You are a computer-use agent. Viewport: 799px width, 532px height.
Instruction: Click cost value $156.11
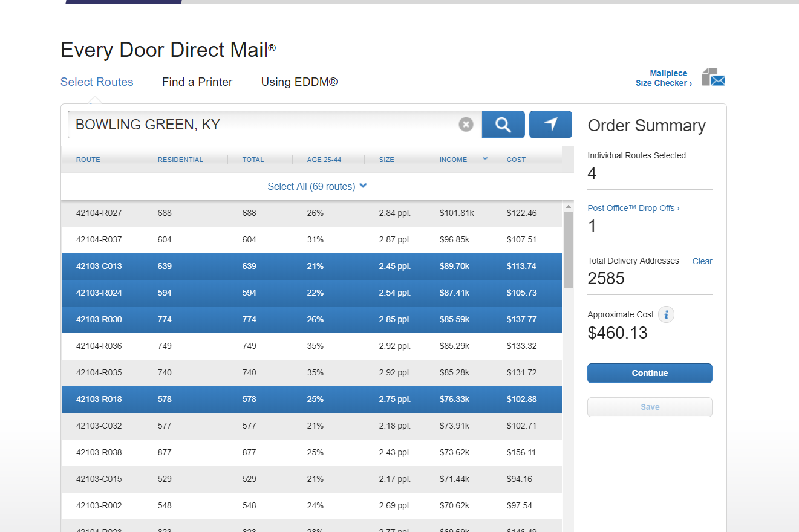pos(521,452)
